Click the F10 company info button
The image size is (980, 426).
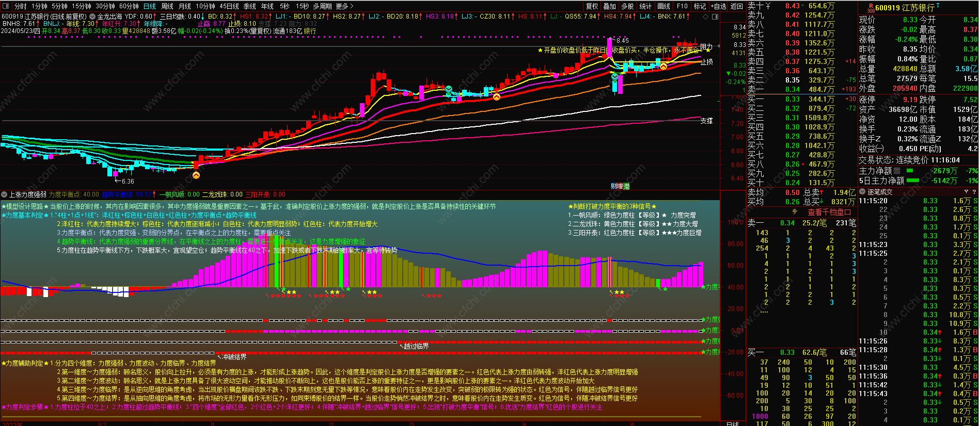pos(682,6)
